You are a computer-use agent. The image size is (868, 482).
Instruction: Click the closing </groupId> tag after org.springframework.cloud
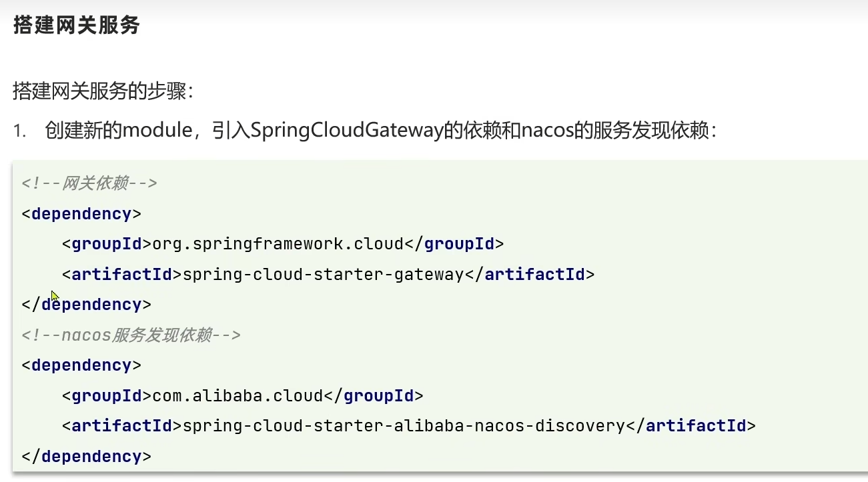tap(454, 244)
